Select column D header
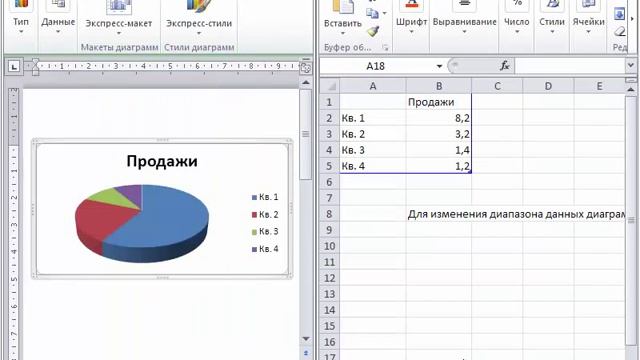640x360 pixels. (548, 86)
